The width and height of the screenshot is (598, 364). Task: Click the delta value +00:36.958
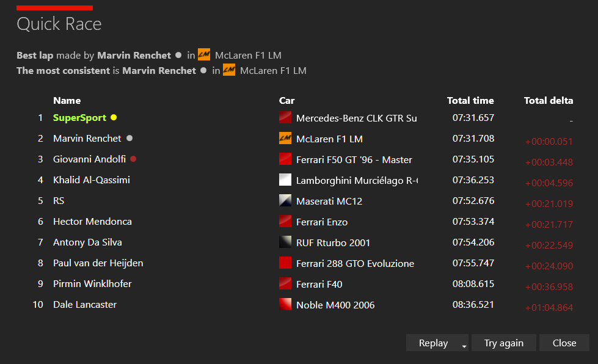click(549, 286)
